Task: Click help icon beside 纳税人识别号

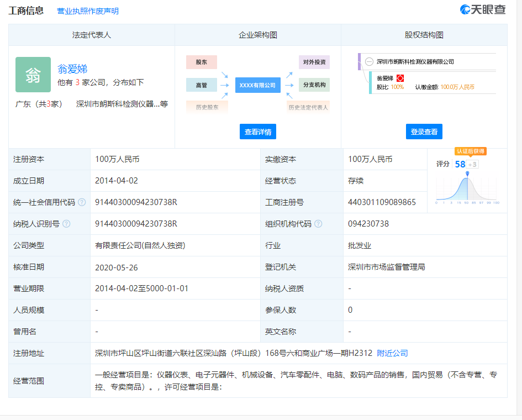Action: (x=66, y=224)
